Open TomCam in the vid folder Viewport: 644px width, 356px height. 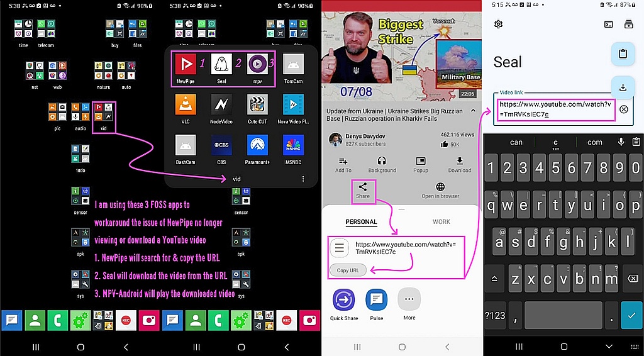point(293,64)
